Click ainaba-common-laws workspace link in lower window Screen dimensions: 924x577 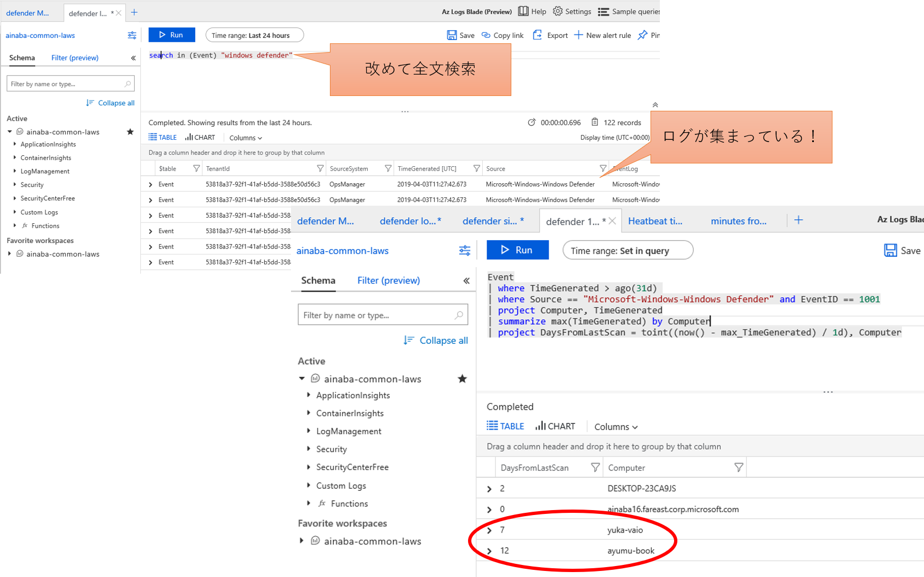(343, 251)
